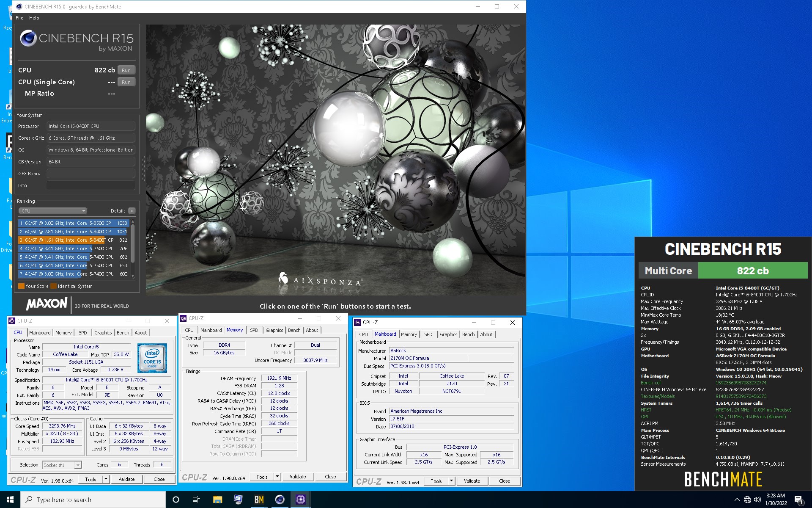Image resolution: width=812 pixels, height=508 pixels.
Task: Click Validate in middle CPU-Z window
Action: (x=298, y=477)
